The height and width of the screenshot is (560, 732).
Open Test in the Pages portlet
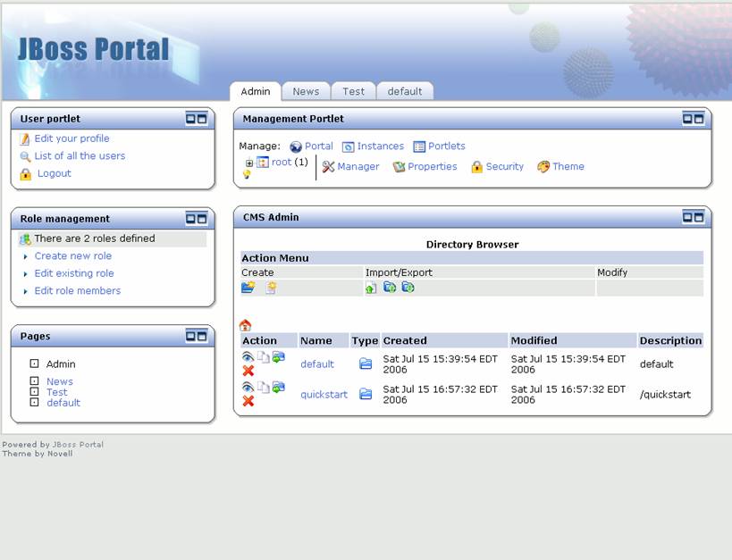pos(57,392)
